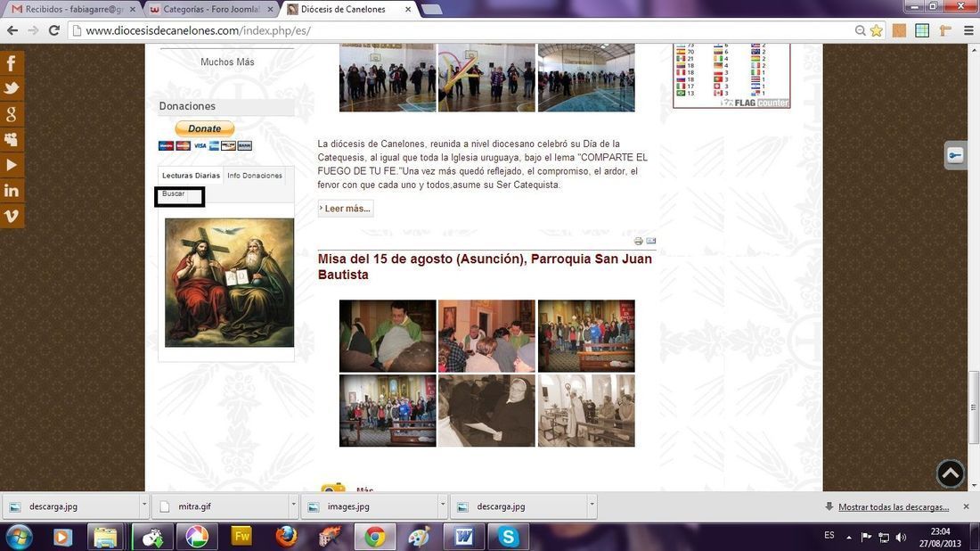
Task: Switch to the Categorías - Foro Joomla tab
Action: point(211,10)
